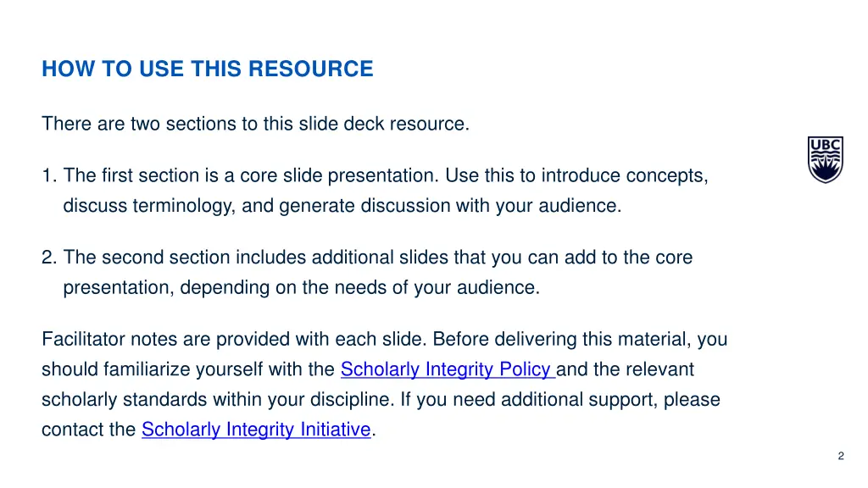Viewport: 868px width, 488px height.
Task: Click the sunburst emblem in the UBC shield
Action: (x=825, y=169)
